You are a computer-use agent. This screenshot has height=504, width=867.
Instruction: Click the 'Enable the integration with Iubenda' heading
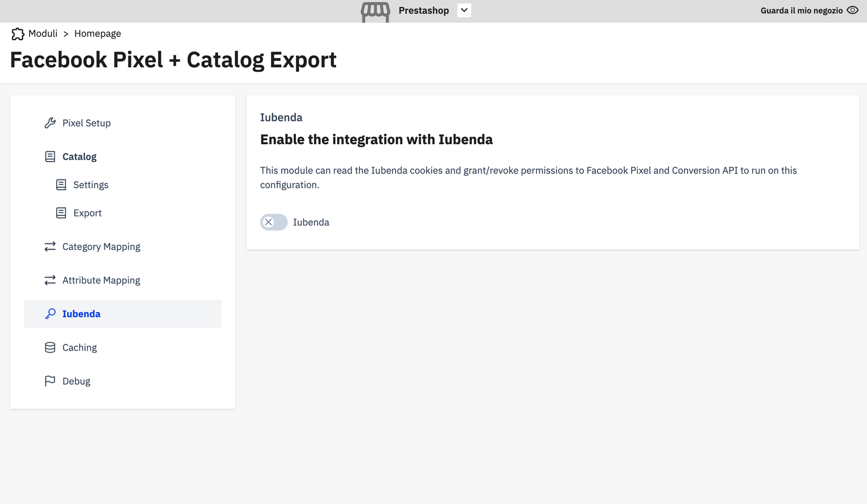(x=377, y=140)
